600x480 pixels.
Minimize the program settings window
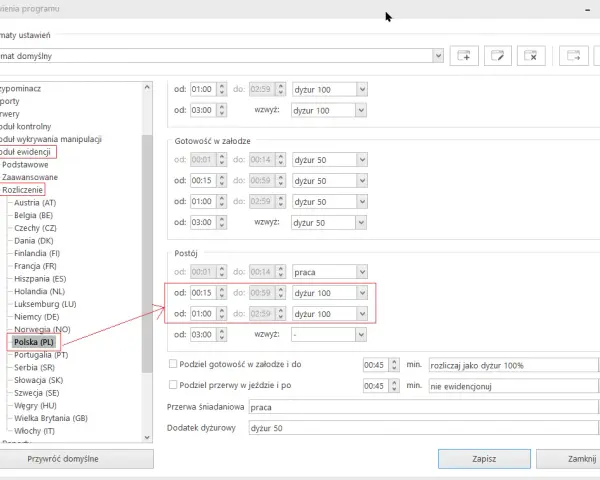[x=587, y=10]
